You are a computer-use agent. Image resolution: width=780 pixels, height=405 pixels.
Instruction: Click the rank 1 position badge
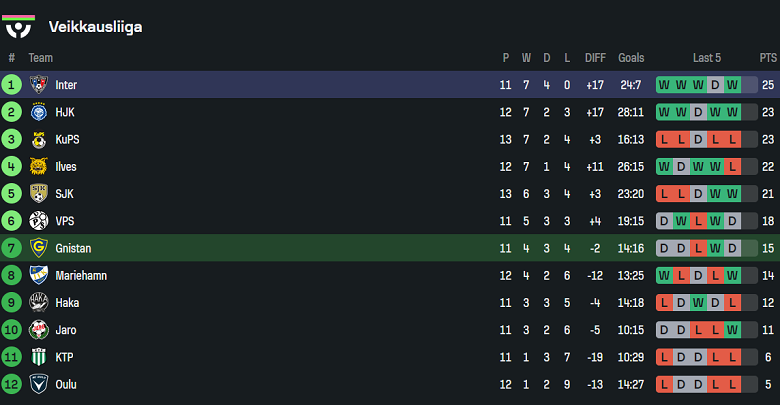pyautogui.click(x=12, y=85)
